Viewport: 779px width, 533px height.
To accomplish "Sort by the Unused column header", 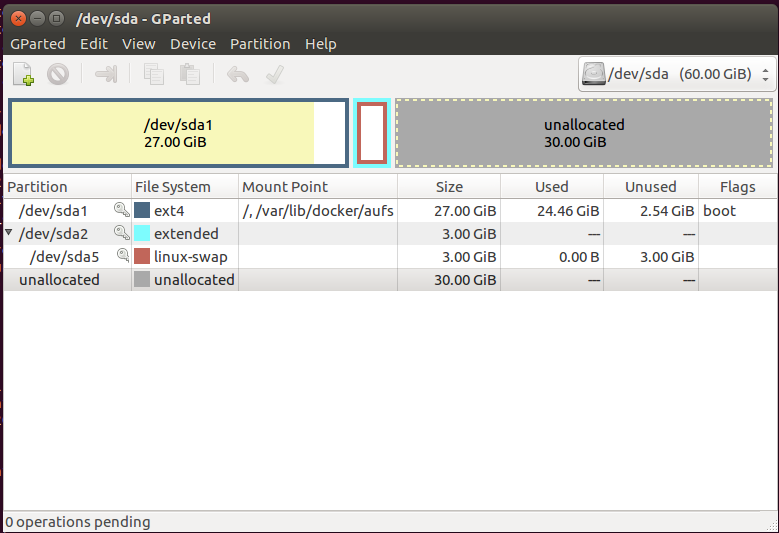I will coord(651,187).
